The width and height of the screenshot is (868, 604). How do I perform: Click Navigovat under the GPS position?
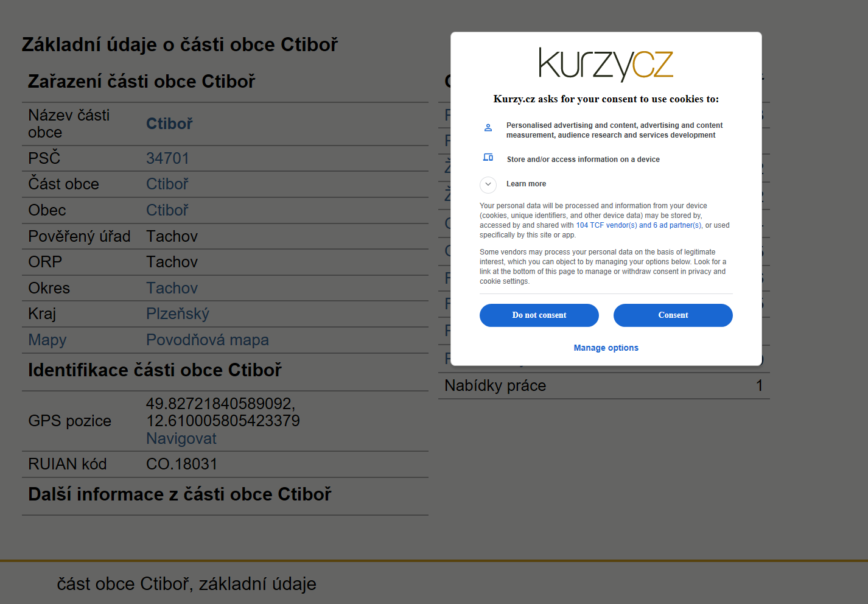pos(181,438)
